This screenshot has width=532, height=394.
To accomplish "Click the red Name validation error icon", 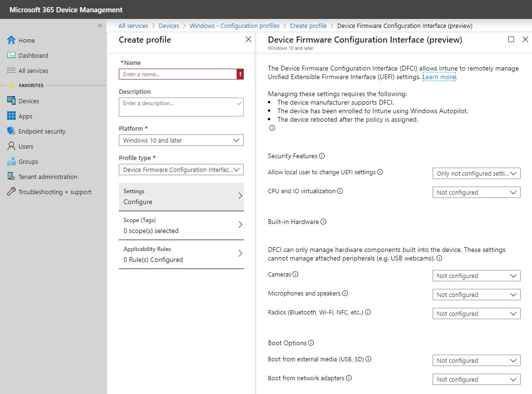I will [x=240, y=74].
